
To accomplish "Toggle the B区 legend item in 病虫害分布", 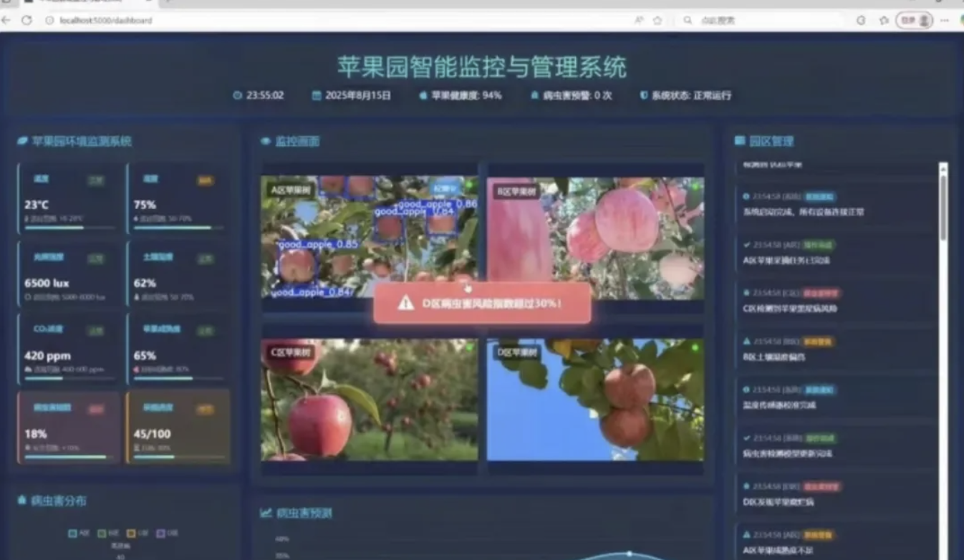I will (x=107, y=534).
